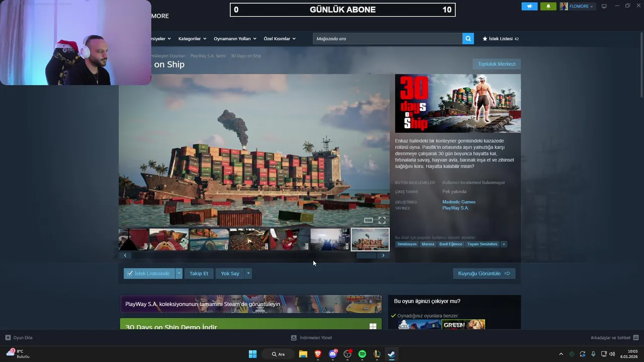The height and width of the screenshot is (362, 644).
Task: Click the taskbar Ara search box
Action: click(x=278, y=354)
